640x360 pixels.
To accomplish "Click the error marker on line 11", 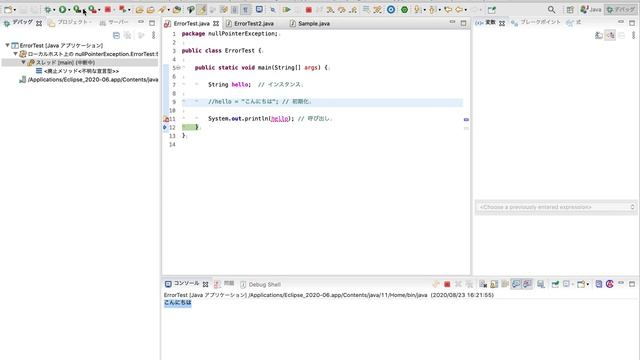I will tap(166, 119).
